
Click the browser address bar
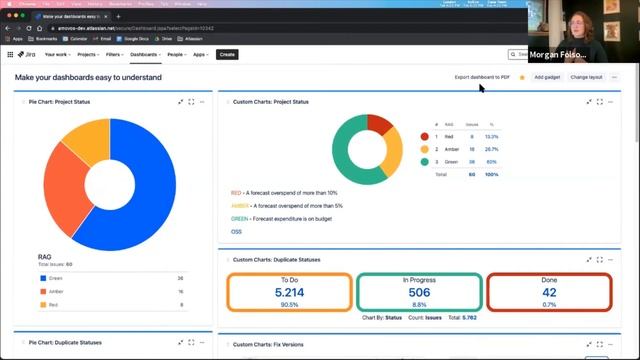[x=286, y=28]
